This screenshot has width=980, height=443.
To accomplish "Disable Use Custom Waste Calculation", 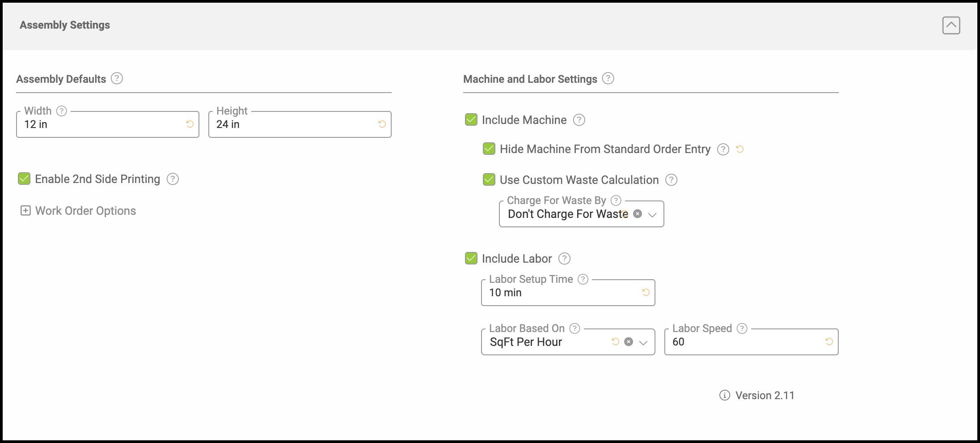I will (x=489, y=180).
